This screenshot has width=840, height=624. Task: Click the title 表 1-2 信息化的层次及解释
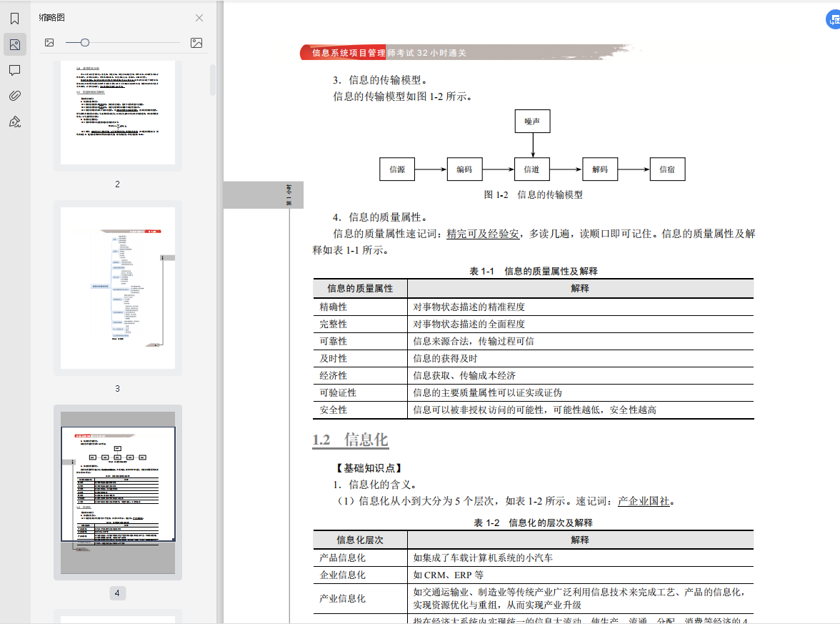(534, 523)
